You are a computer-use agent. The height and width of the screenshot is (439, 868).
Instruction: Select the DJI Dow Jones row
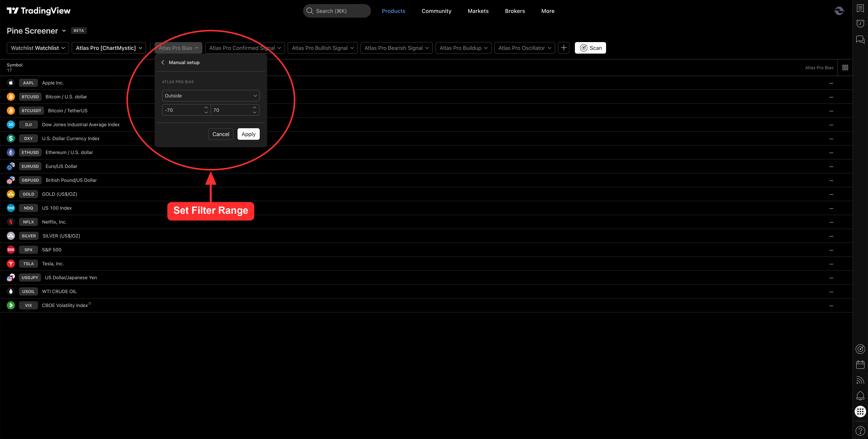[x=426, y=125]
